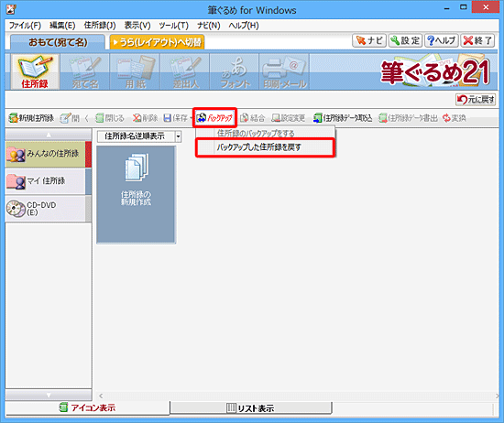The width and height of the screenshot is (504, 423).
Task: Click the 開く open toolbar button
Action: point(74,118)
